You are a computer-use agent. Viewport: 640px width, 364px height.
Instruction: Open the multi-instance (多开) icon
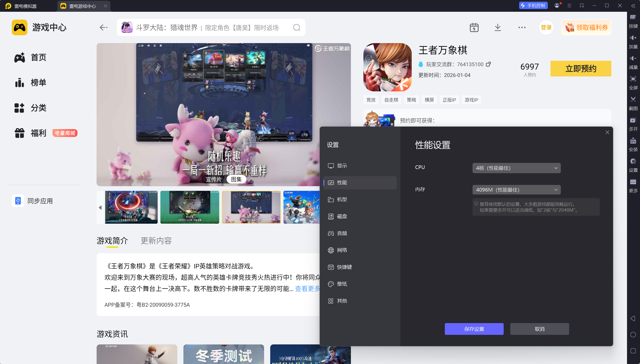tap(633, 120)
